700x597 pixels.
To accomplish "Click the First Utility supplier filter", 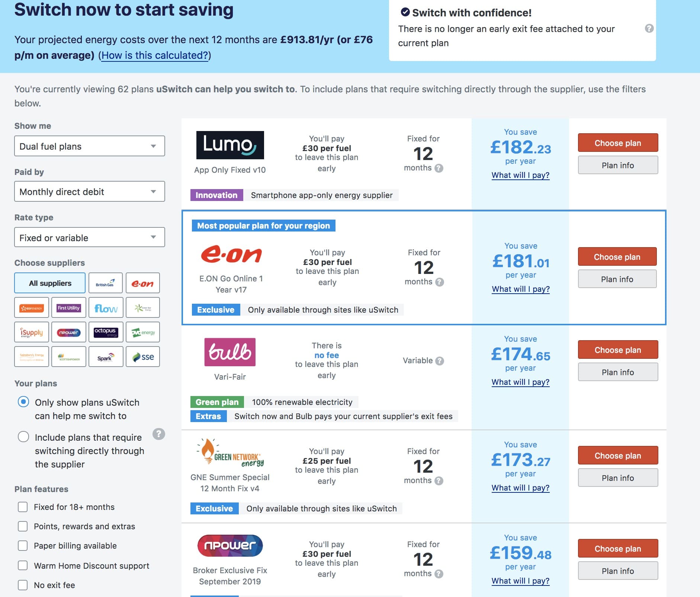I will click(69, 307).
